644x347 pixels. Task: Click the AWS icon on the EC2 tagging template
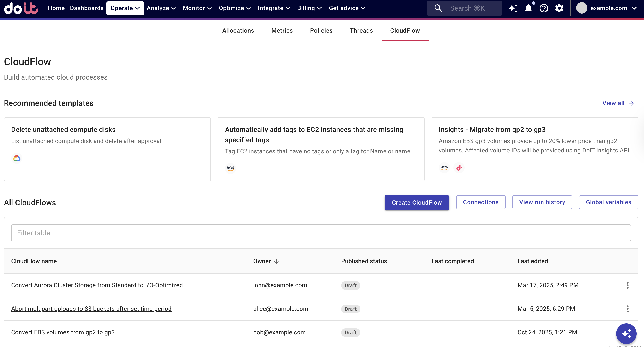tap(230, 168)
